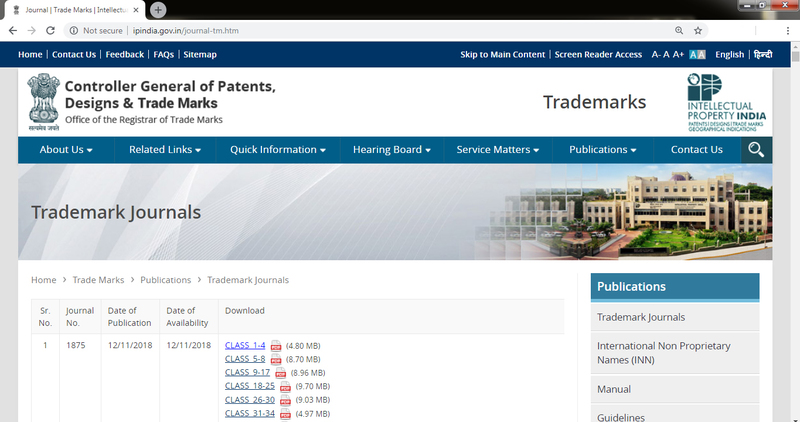The width and height of the screenshot is (800, 422).
Task: Open the site search magnifier icon
Action: click(756, 150)
